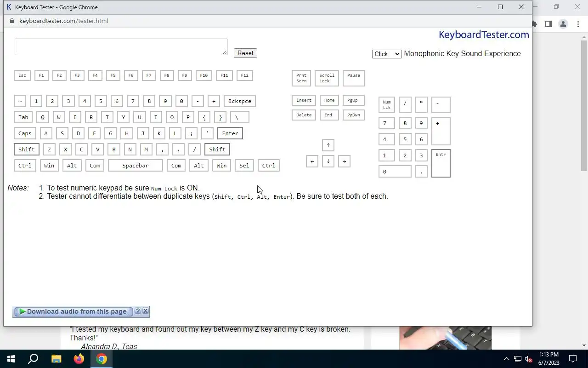588x368 pixels.
Task: Click the numpad plus key
Action: click(441, 131)
